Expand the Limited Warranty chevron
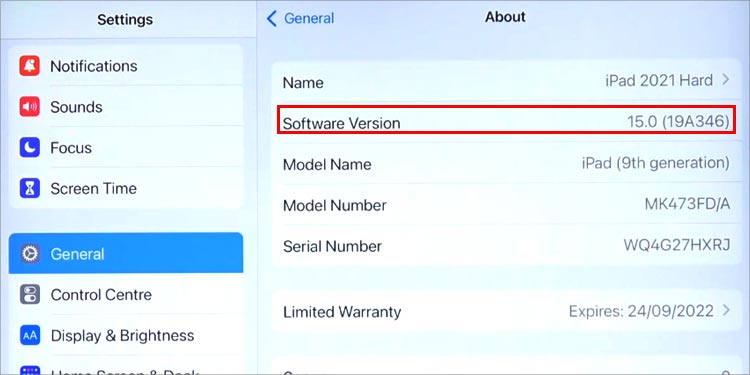This screenshot has width=750, height=375. tap(726, 311)
